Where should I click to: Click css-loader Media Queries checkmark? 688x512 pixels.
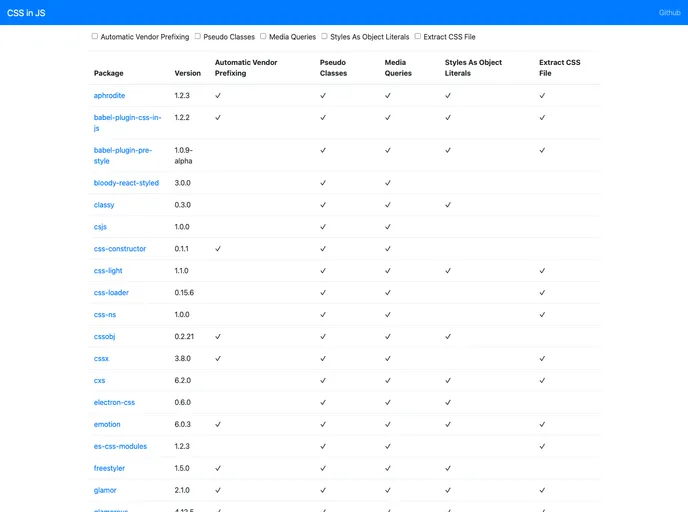tap(388, 293)
